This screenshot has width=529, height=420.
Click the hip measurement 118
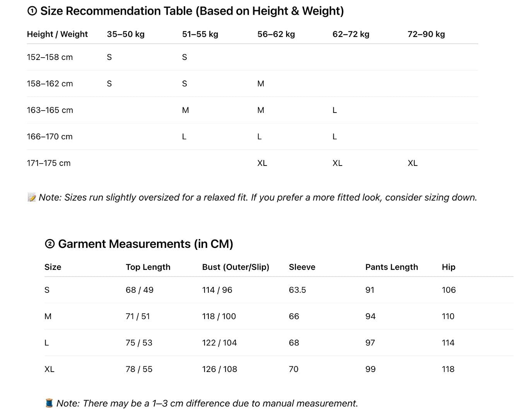[448, 369]
